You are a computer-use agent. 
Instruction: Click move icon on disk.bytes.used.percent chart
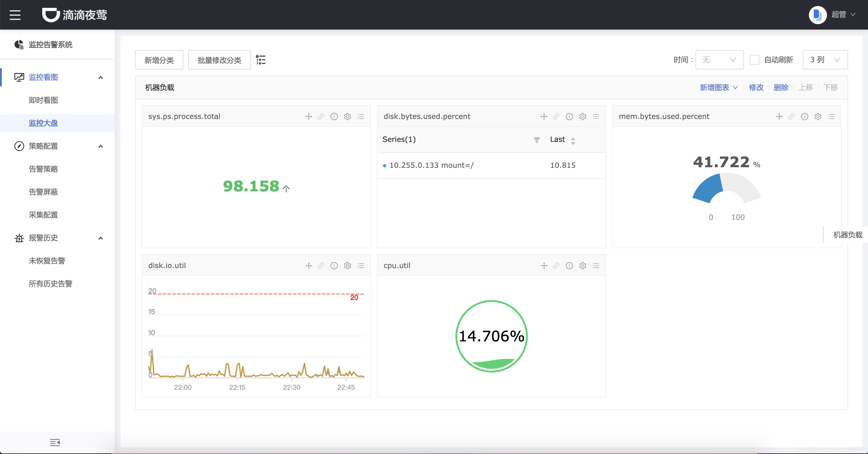point(544,116)
